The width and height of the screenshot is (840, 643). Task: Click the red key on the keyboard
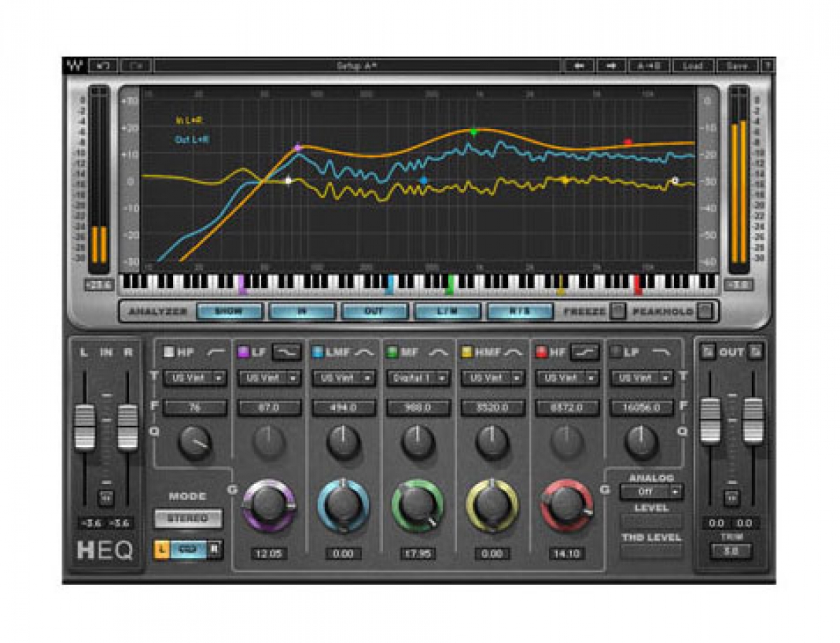[x=637, y=284]
